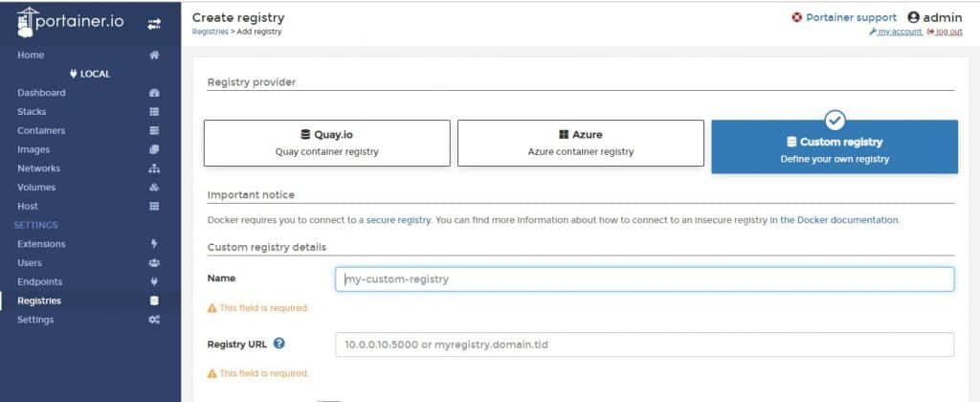Click the Portainer support link
980x402 pixels.
(x=844, y=17)
